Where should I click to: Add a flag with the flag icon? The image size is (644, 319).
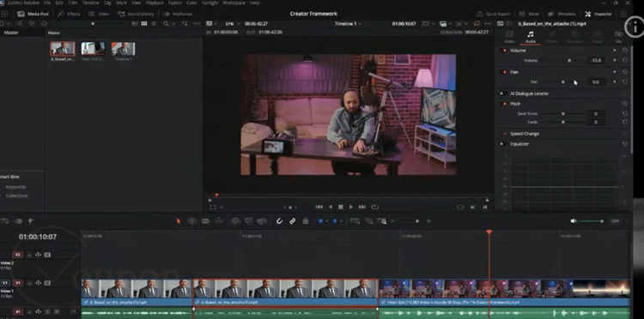[x=321, y=221]
